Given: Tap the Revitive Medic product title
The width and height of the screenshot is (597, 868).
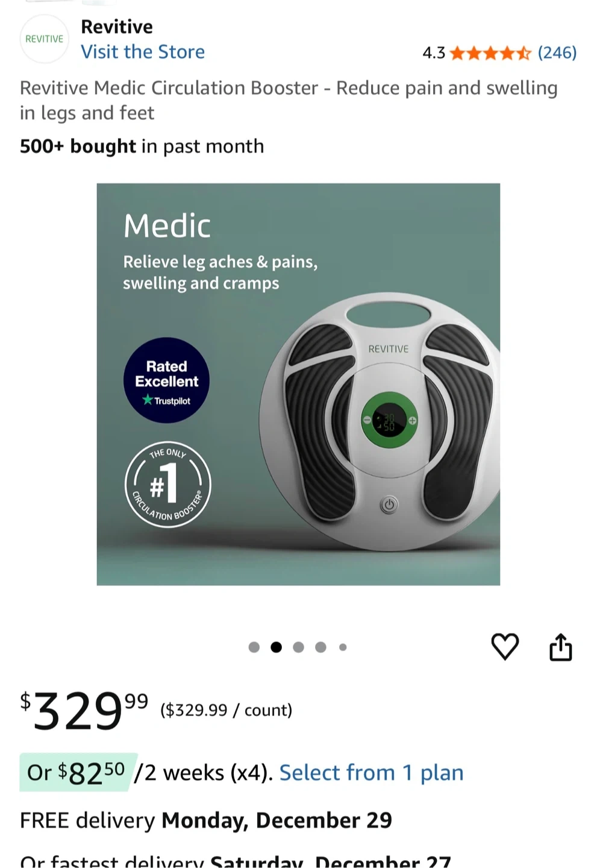Looking at the screenshot, I should pyautogui.click(x=289, y=100).
